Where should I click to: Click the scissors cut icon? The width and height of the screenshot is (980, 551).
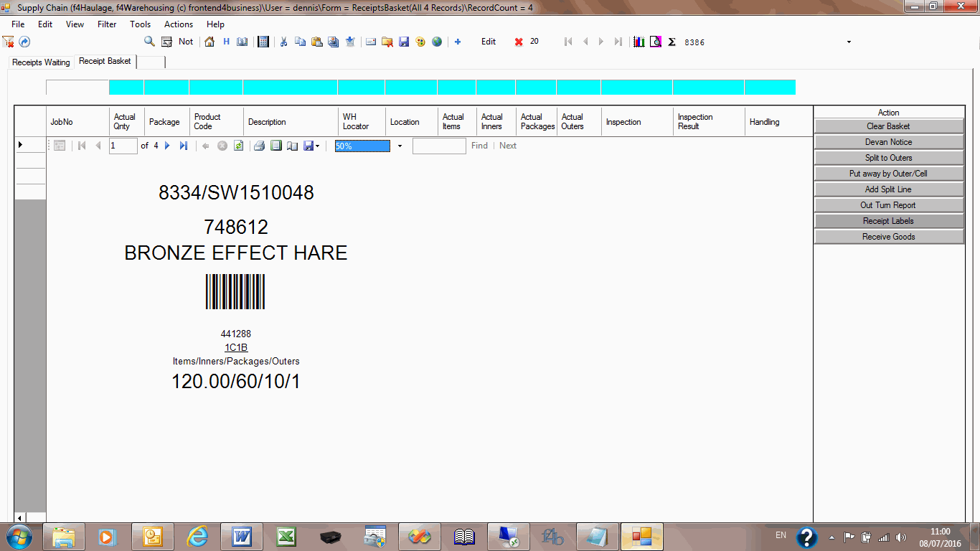[x=283, y=42]
